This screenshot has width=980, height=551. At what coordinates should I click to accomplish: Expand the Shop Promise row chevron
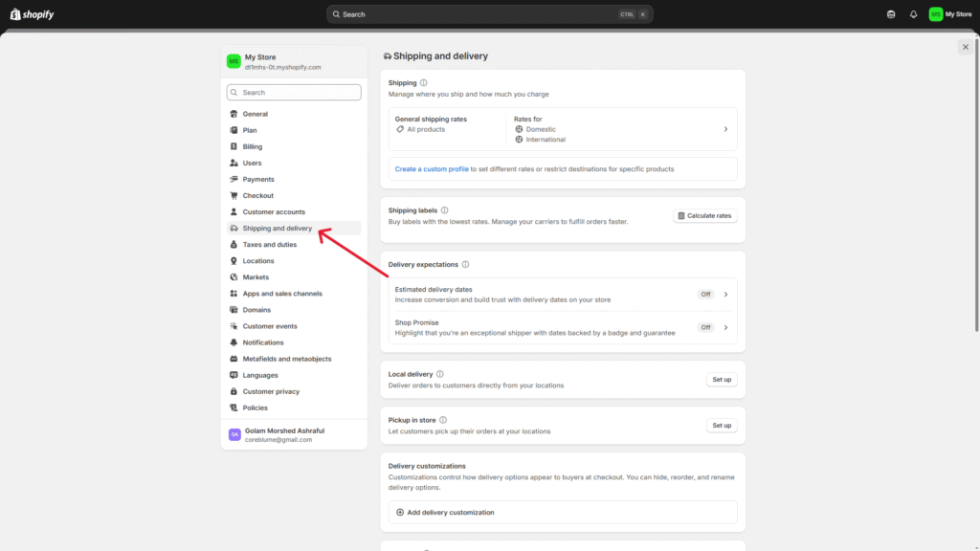[x=725, y=327]
